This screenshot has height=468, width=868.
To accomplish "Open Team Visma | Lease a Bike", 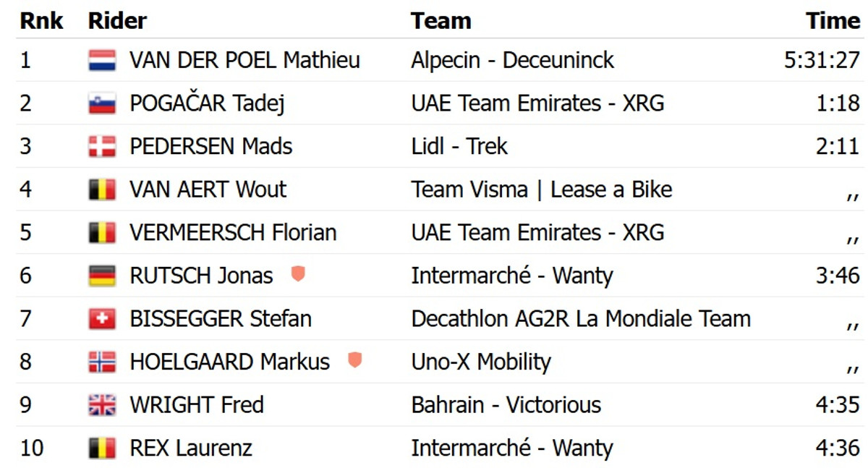I will click(542, 190).
